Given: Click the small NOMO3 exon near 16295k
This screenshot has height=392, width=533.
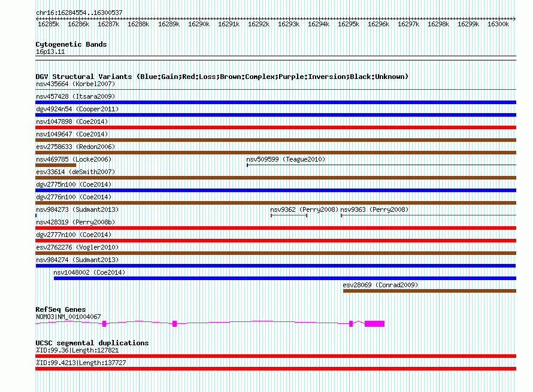Looking at the screenshot, I should [x=351, y=324].
